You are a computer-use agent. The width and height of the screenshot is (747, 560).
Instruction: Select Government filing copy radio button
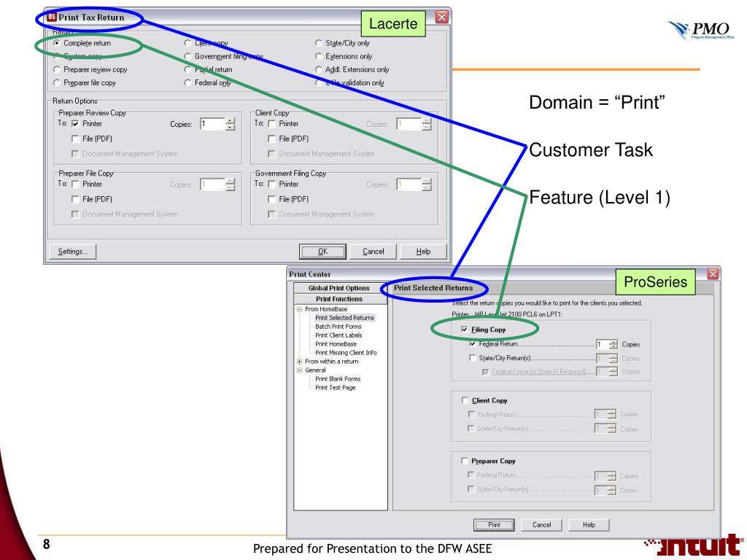(187, 56)
